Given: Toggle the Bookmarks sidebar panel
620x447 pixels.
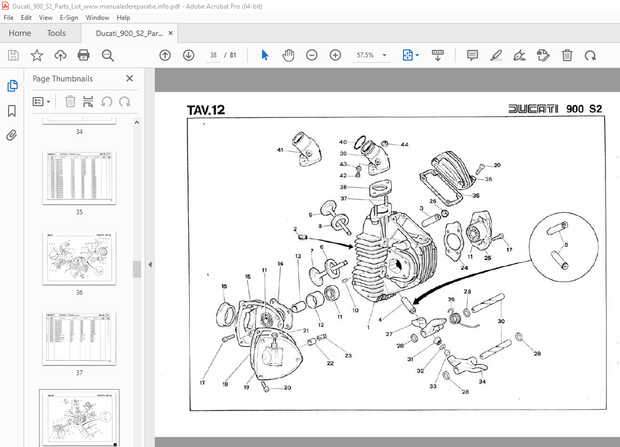Looking at the screenshot, I should coord(12,110).
